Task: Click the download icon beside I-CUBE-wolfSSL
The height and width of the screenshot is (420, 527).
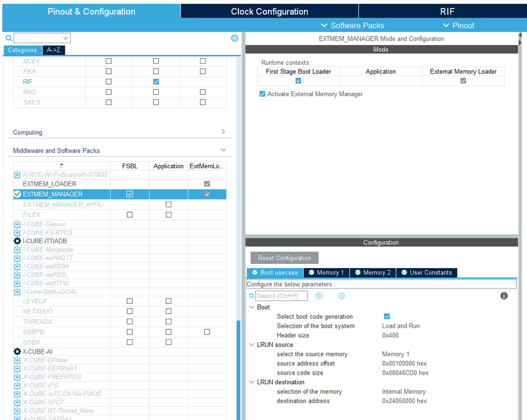Action: click(17, 275)
